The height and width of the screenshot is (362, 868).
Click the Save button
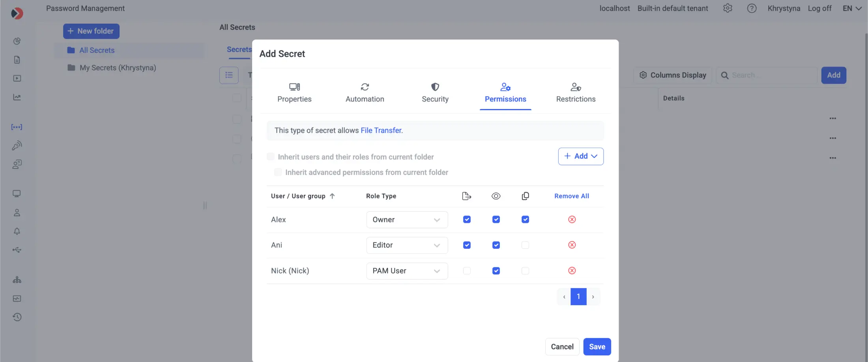pos(597,347)
